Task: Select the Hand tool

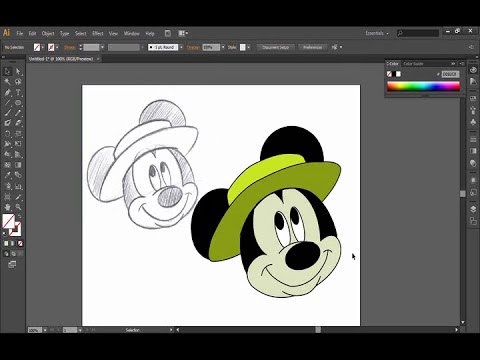Action: coord(8,207)
